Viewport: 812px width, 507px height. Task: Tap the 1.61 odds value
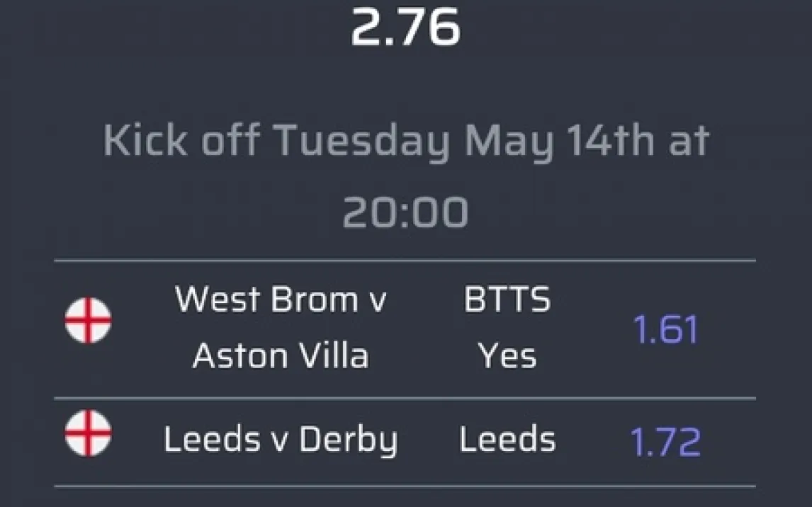tap(665, 330)
